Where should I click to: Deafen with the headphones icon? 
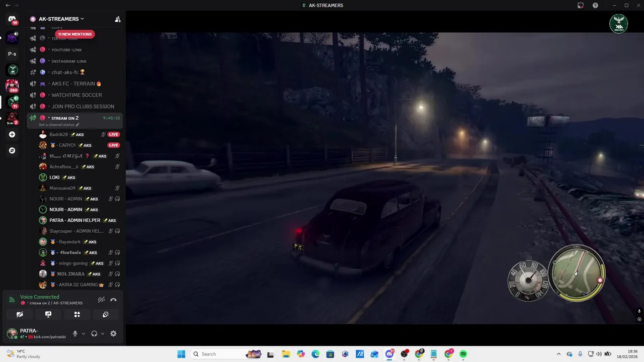94,333
